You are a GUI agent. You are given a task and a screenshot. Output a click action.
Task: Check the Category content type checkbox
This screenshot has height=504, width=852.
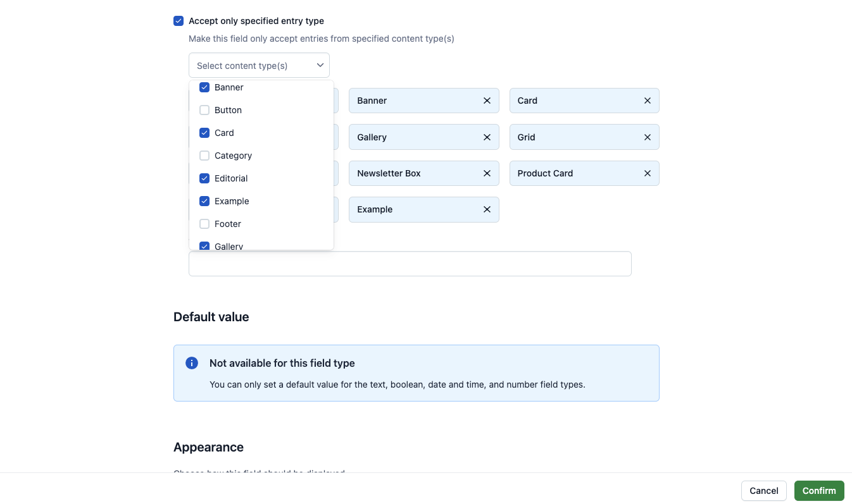(x=204, y=156)
